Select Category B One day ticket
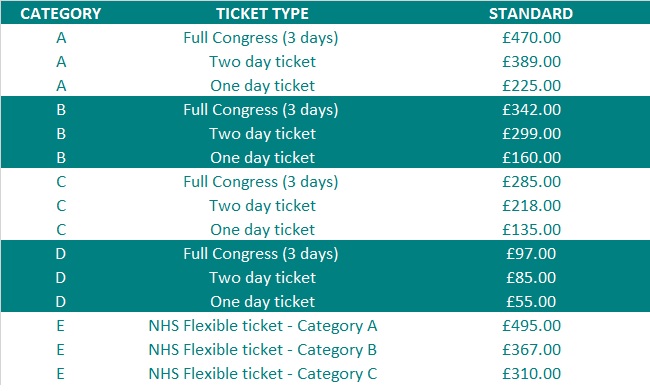This screenshot has width=650, height=391. [x=262, y=158]
